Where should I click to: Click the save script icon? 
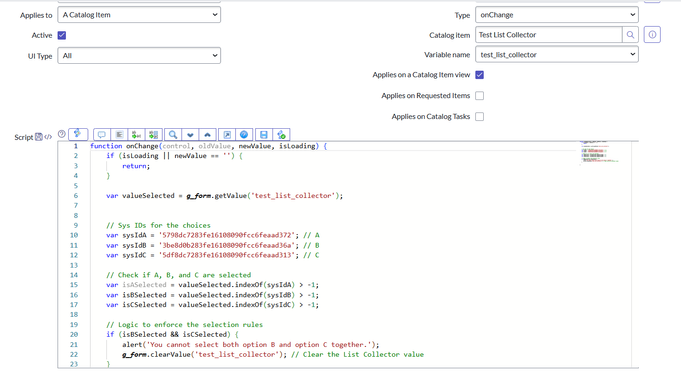click(x=264, y=135)
